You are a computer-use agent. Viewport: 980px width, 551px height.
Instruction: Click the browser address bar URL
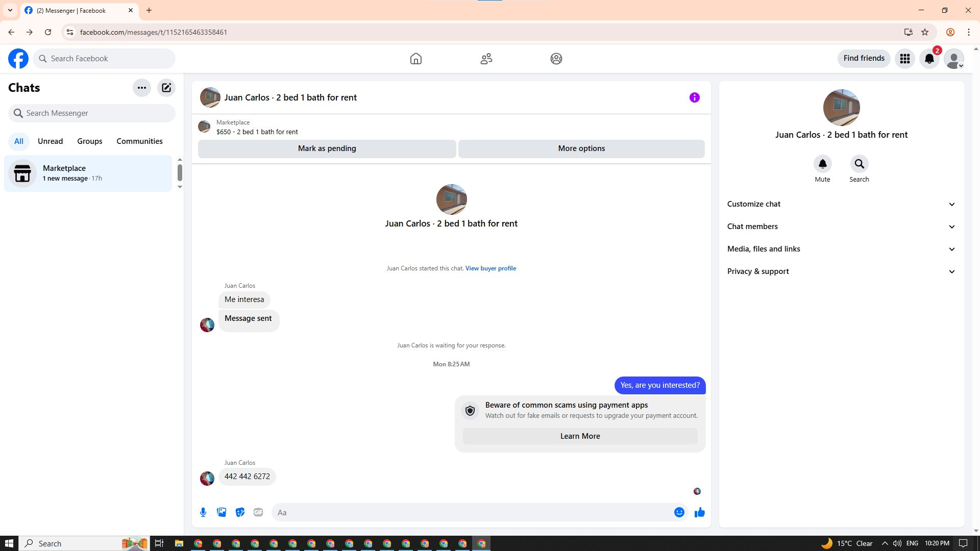[154, 32]
